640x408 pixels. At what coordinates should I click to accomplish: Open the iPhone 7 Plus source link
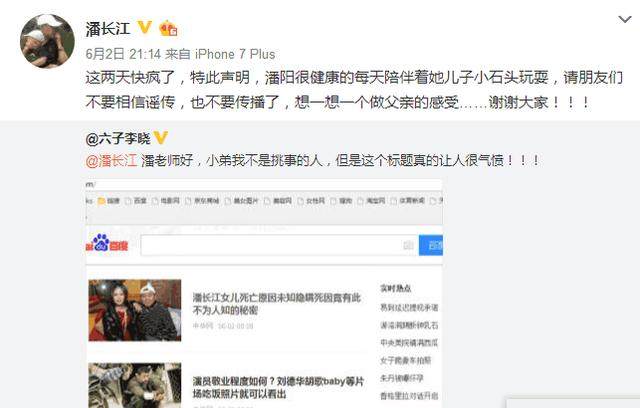(235, 54)
